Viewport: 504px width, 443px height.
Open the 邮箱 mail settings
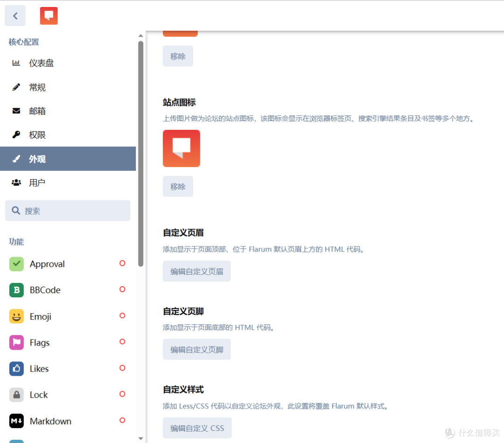coord(68,111)
